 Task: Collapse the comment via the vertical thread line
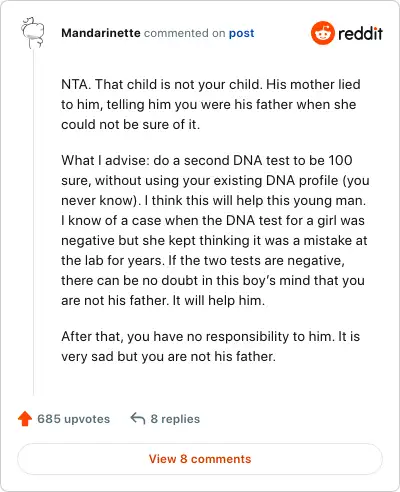click(x=33, y=222)
